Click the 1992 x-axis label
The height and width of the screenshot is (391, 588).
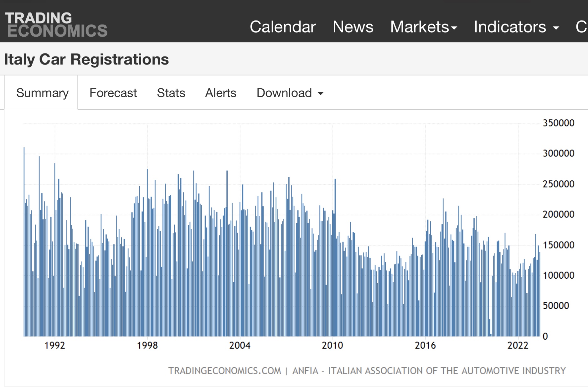click(x=55, y=345)
